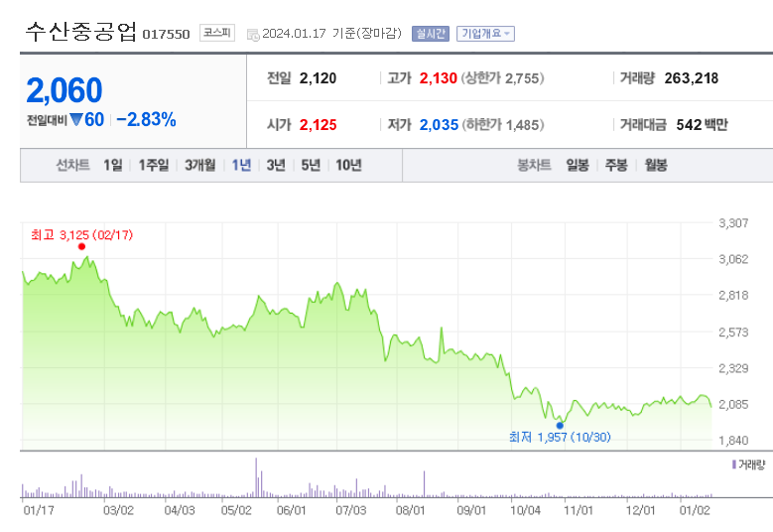Click the blue down arrow beside 60

point(76,119)
